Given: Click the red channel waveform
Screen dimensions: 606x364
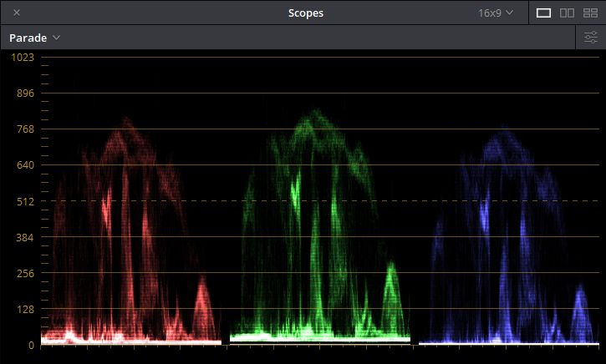Looking at the screenshot, I should (131, 230).
